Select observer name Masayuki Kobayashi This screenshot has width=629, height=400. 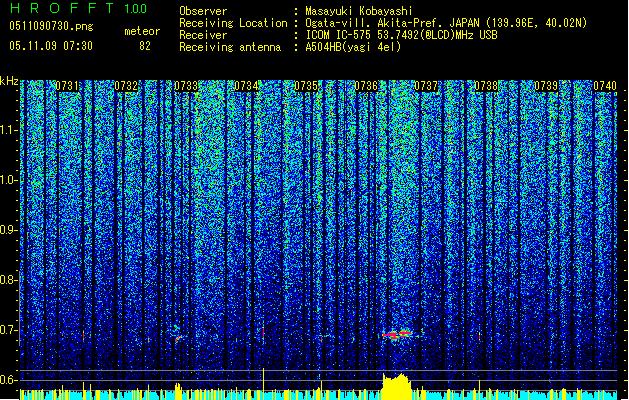point(359,11)
